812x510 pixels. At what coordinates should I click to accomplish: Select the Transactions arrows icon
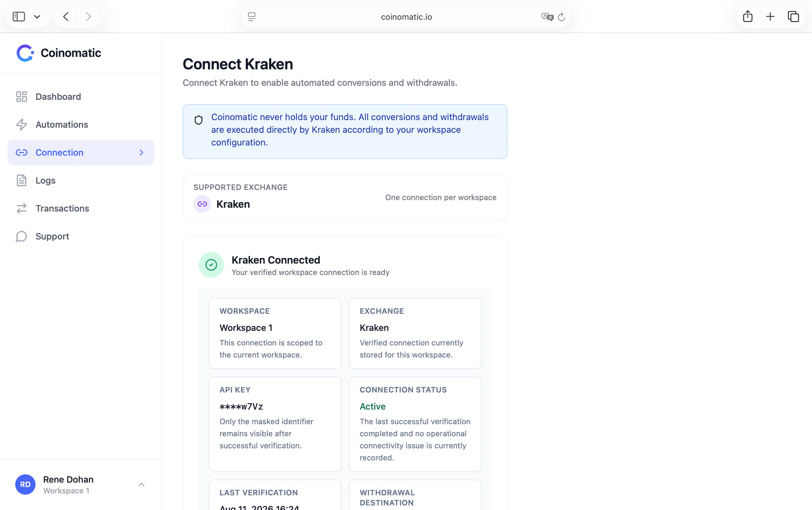(x=22, y=208)
